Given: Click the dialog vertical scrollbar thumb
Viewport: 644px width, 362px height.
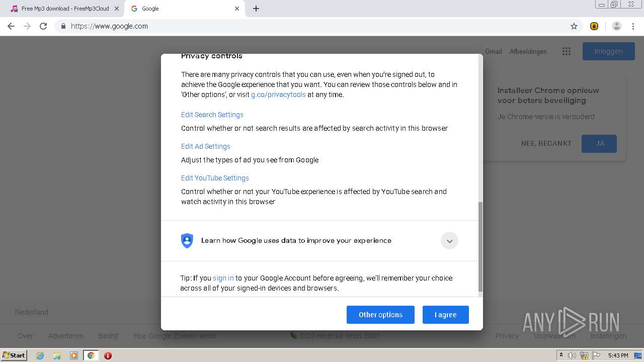Looking at the screenshot, I should [480, 247].
